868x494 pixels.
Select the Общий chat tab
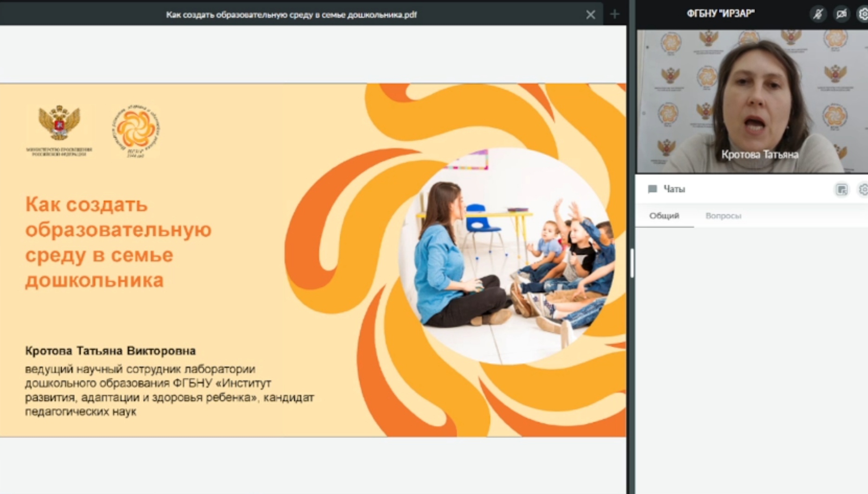[664, 216]
